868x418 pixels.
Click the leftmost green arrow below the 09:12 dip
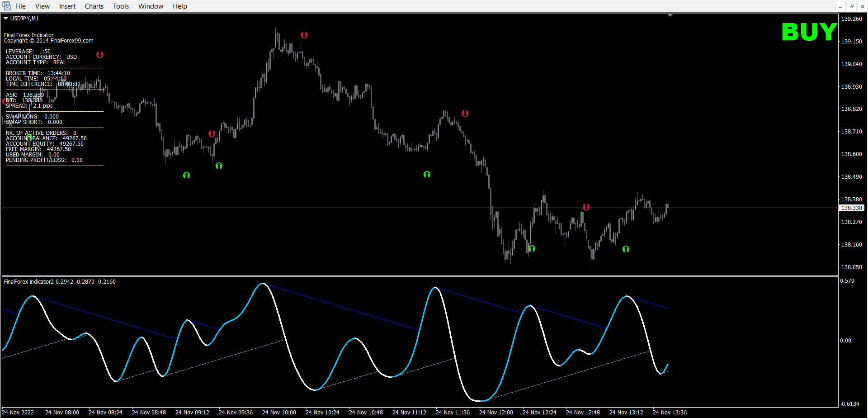click(x=186, y=176)
